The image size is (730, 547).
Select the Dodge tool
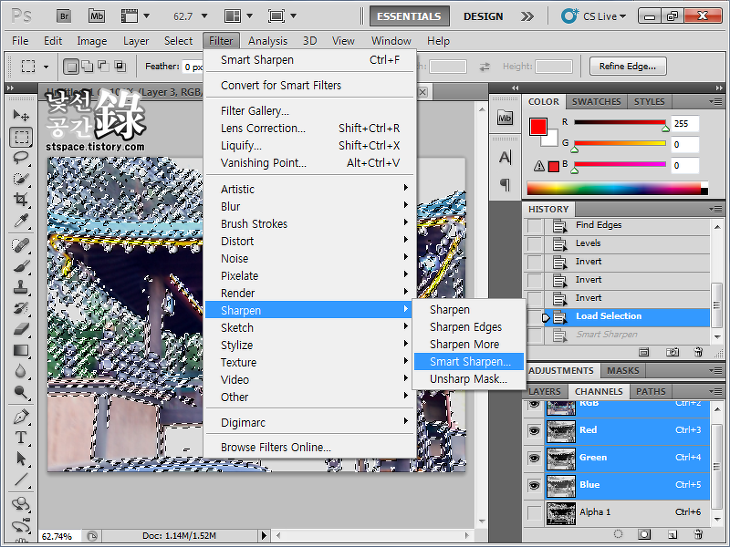[21, 392]
